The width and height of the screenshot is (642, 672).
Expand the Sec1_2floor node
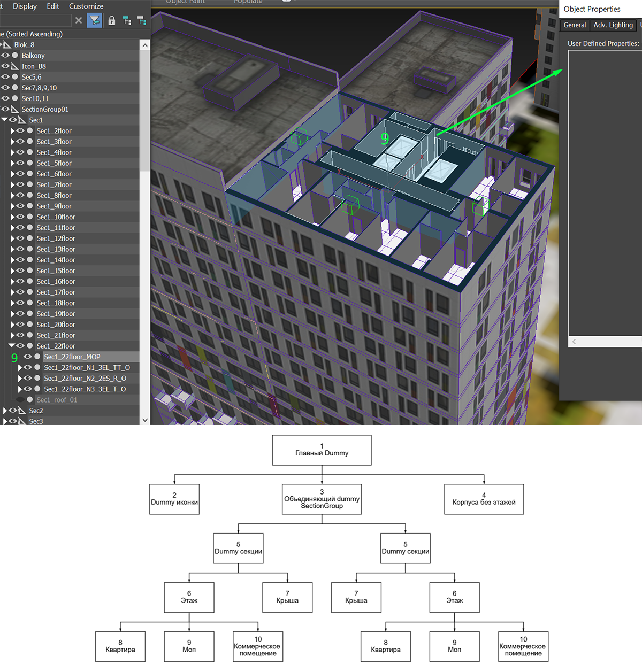pyautogui.click(x=12, y=130)
